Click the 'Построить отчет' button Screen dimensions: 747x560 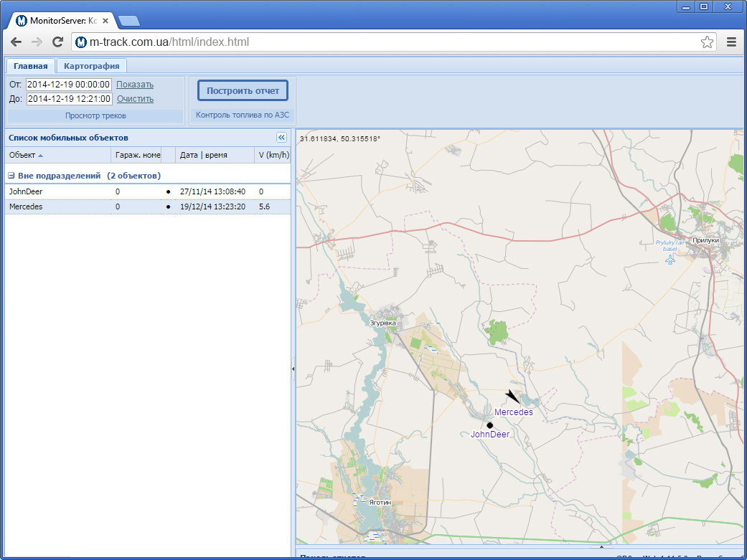tap(243, 90)
